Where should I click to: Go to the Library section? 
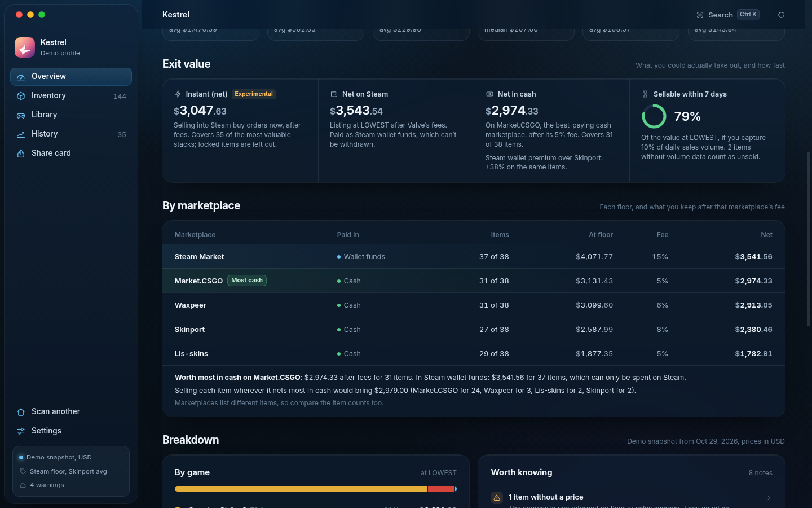(x=71, y=115)
